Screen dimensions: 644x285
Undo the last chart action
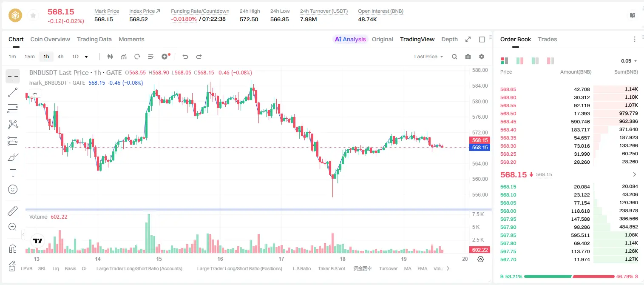click(x=185, y=57)
